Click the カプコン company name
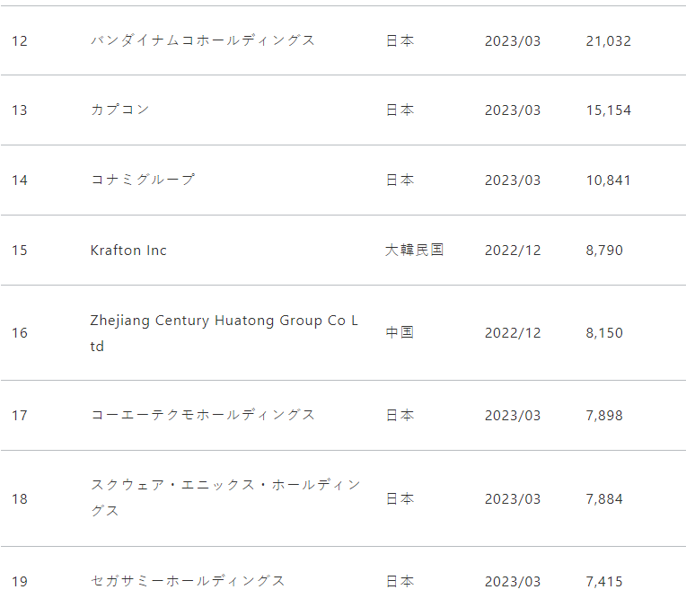Image resolution: width=686 pixels, height=616 pixels. [120, 110]
